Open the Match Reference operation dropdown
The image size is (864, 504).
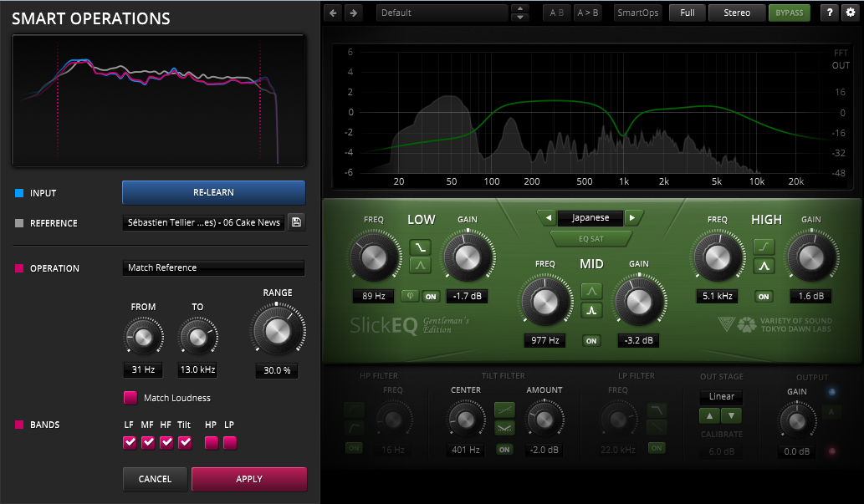[213, 268]
